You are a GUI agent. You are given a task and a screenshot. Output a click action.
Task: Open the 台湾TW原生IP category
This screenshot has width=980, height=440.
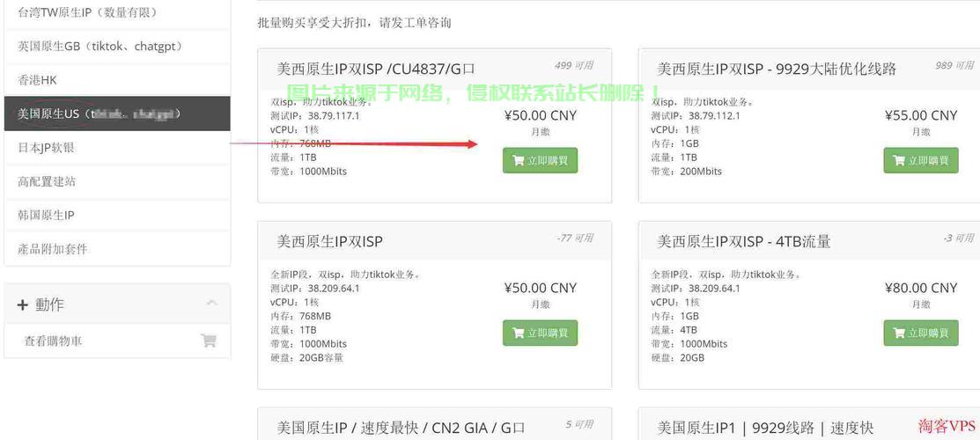coord(117,12)
